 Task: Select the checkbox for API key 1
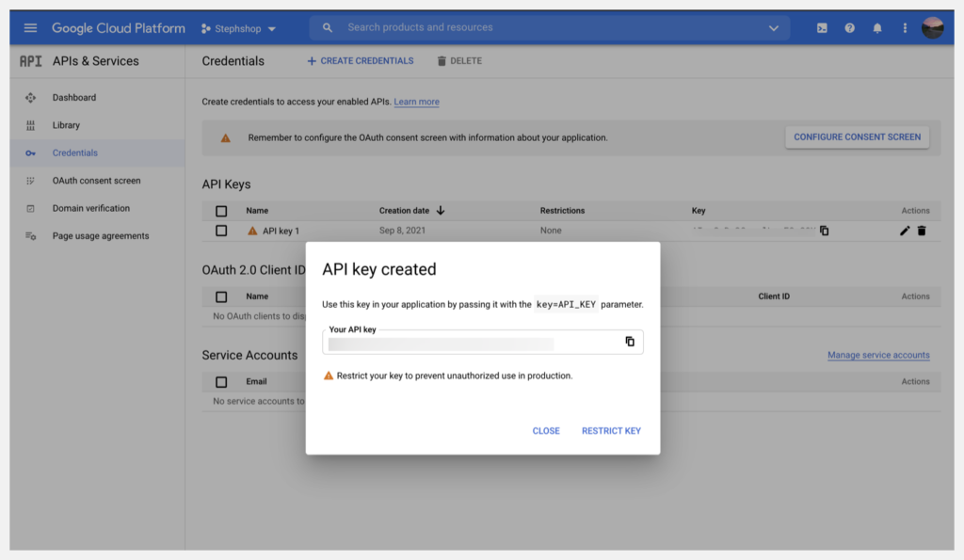[x=222, y=230]
